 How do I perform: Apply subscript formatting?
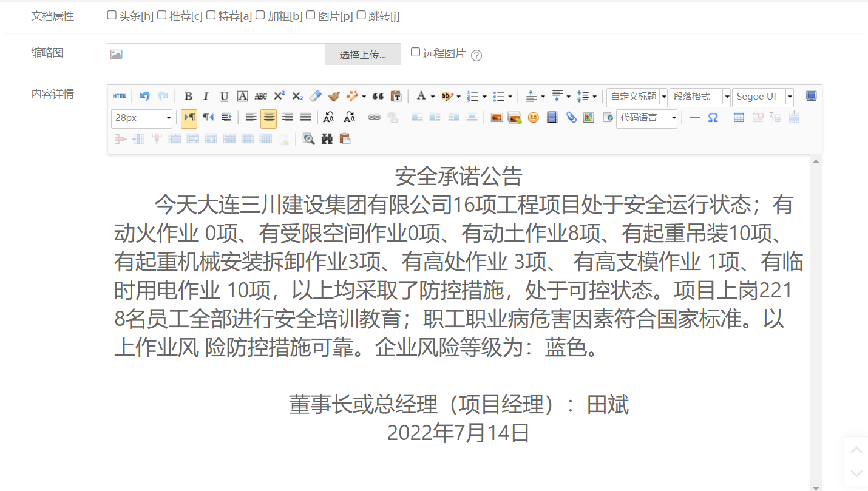pos(297,97)
